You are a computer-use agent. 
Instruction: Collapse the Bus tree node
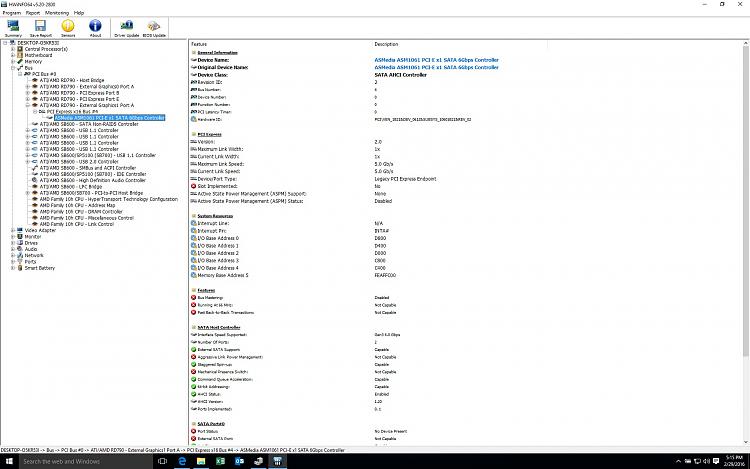click(x=12, y=67)
